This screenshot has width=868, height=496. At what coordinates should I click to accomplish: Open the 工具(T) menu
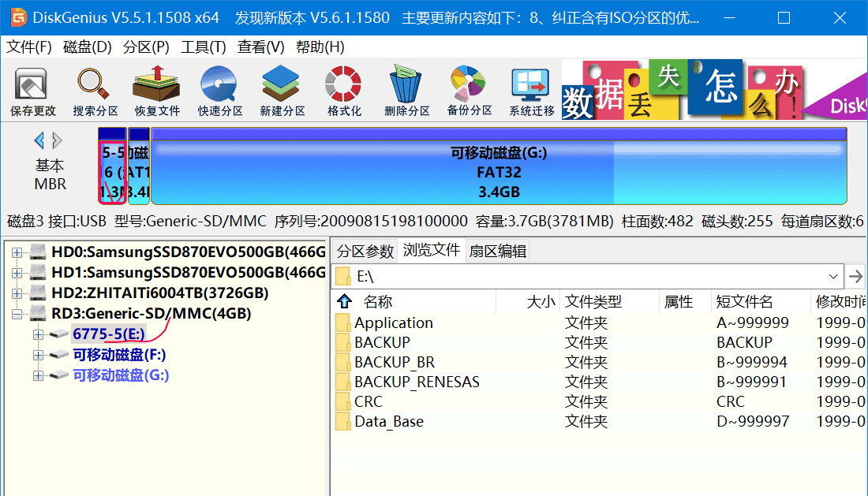(203, 47)
